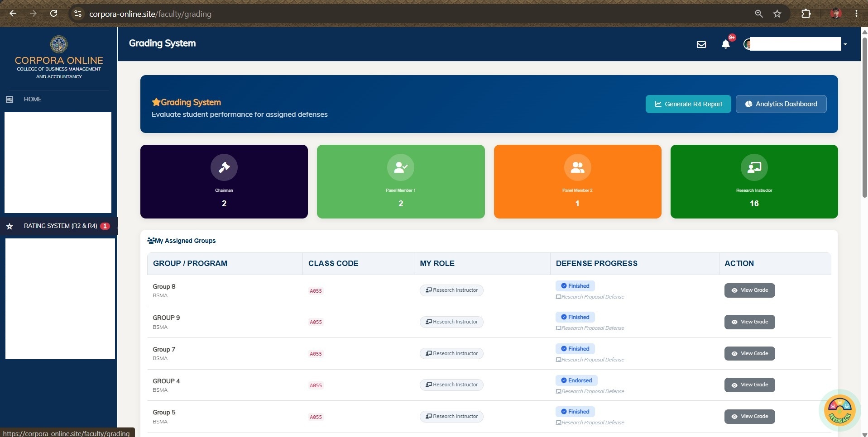The height and width of the screenshot is (437, 868).
Task: Click the Research Instructor teaching icon card
Action: click(x=754, y=181)
